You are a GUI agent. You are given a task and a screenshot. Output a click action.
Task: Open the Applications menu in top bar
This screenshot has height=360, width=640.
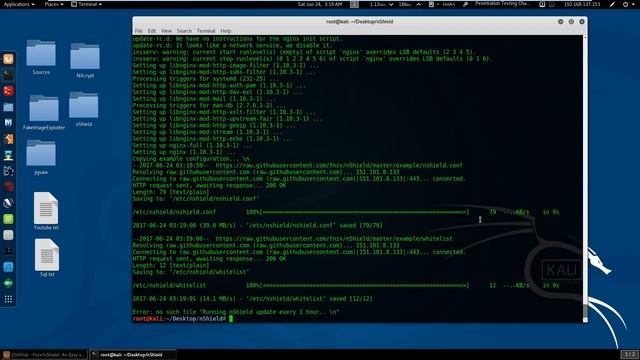19,4
